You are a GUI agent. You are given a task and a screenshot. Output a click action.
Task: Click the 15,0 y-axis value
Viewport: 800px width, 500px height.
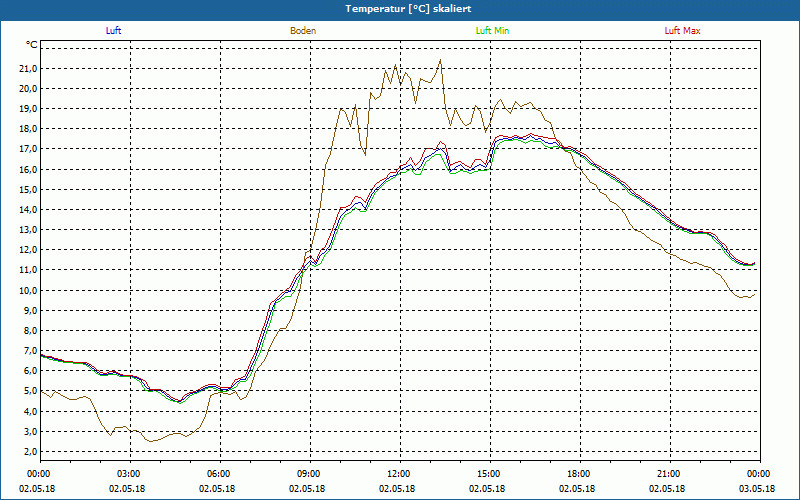28,189
